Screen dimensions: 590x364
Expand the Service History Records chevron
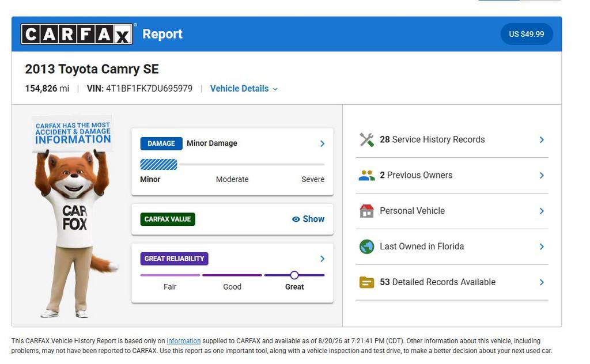pos(542,140)
